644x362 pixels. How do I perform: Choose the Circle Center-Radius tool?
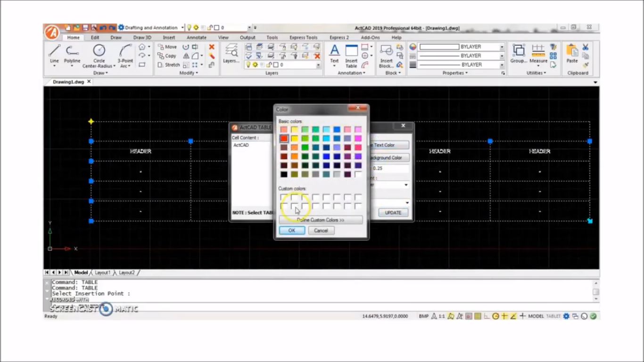pos(99,56)
